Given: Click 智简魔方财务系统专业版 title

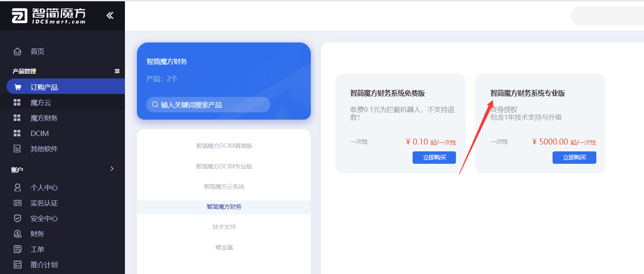Looking at the screenshot, I should (x=528, y=93).
